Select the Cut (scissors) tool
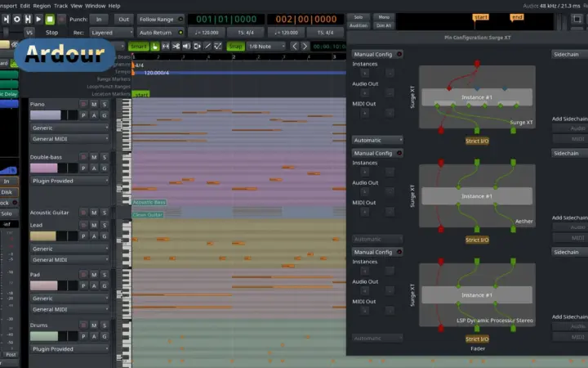Screen dimensions: 588x368 [x=176, y=46]
